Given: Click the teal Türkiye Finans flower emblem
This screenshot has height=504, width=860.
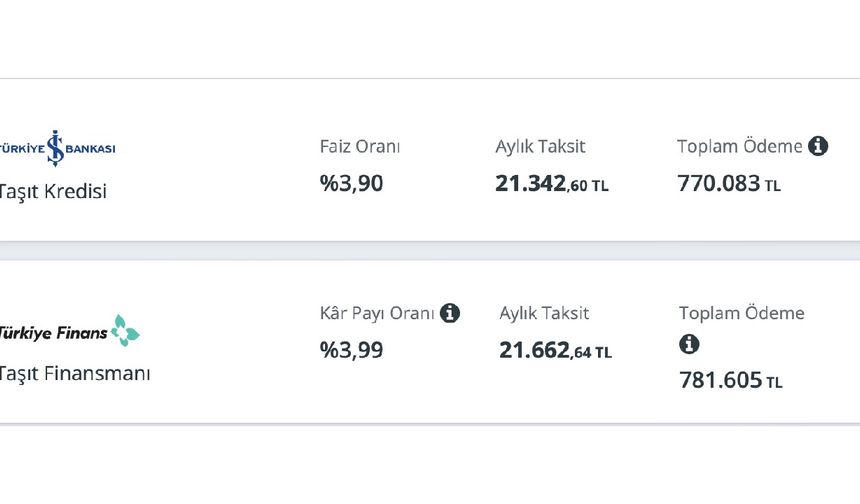Looking at the screenshot, I should 126,331.
